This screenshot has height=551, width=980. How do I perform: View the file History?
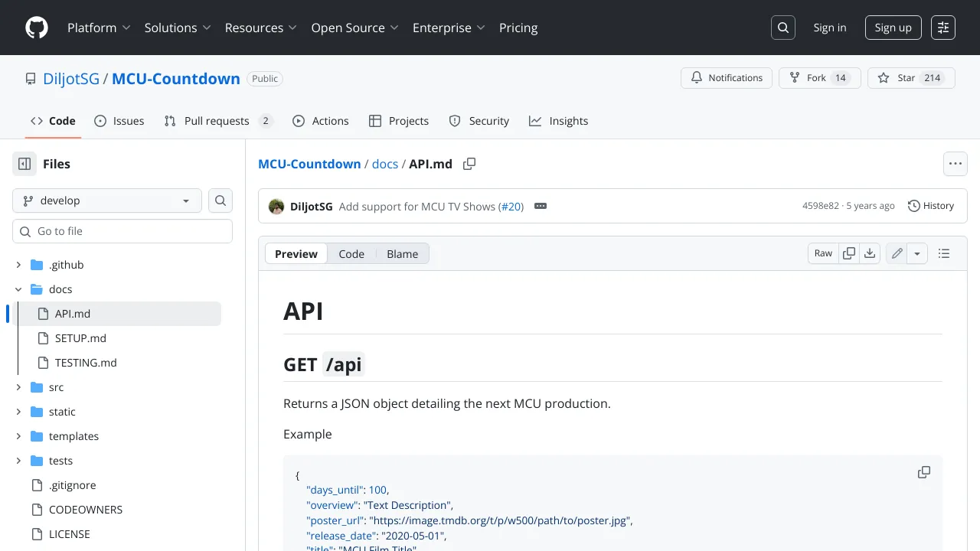tap(931, 206)
